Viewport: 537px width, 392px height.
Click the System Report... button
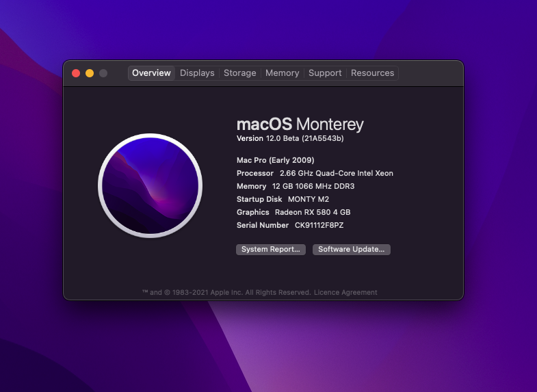tap(271, 249)
